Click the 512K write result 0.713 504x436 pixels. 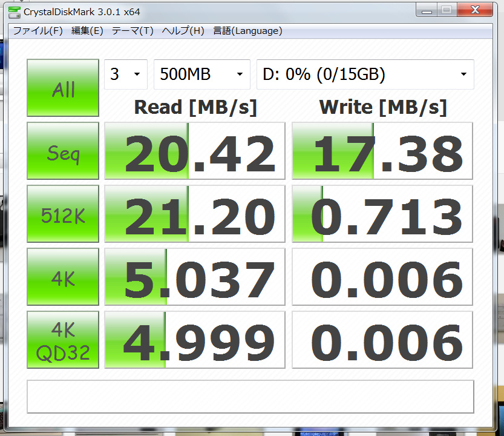tap(382, 214)
